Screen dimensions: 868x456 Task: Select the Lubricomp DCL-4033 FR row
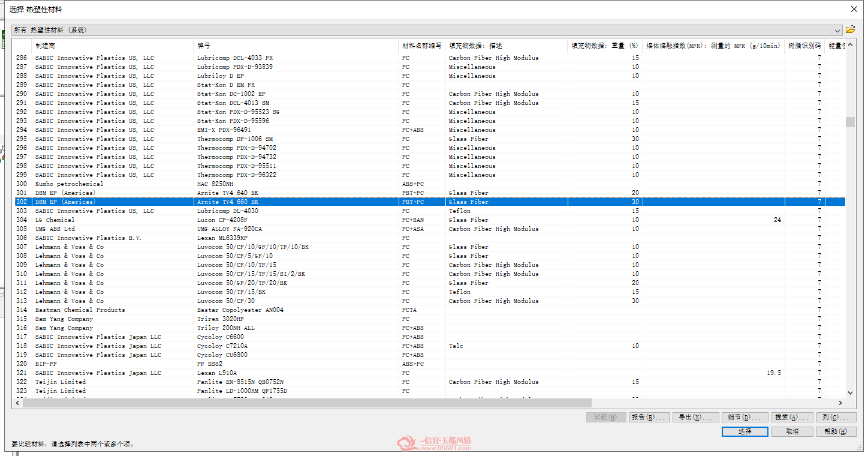(x=429, y=58)
